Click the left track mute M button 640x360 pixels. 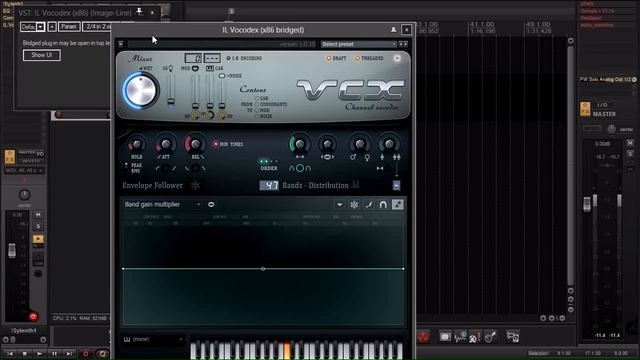tap(38, 214)
